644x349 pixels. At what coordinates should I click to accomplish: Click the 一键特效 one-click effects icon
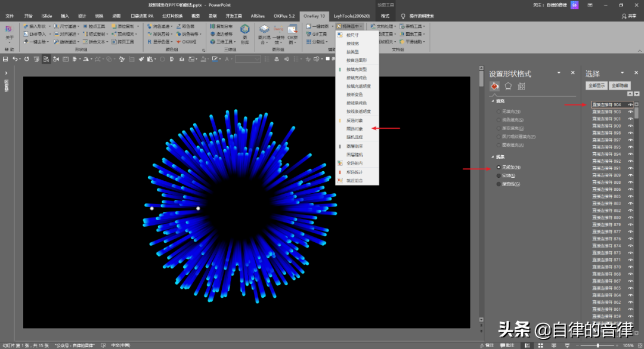pos(278,34)
